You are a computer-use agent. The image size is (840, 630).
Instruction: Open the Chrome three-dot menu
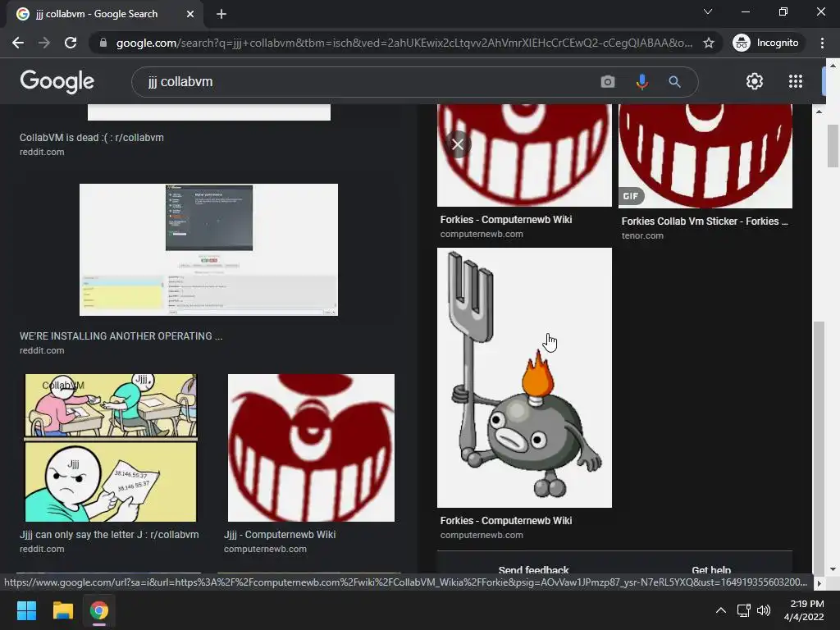coord(822,43)
